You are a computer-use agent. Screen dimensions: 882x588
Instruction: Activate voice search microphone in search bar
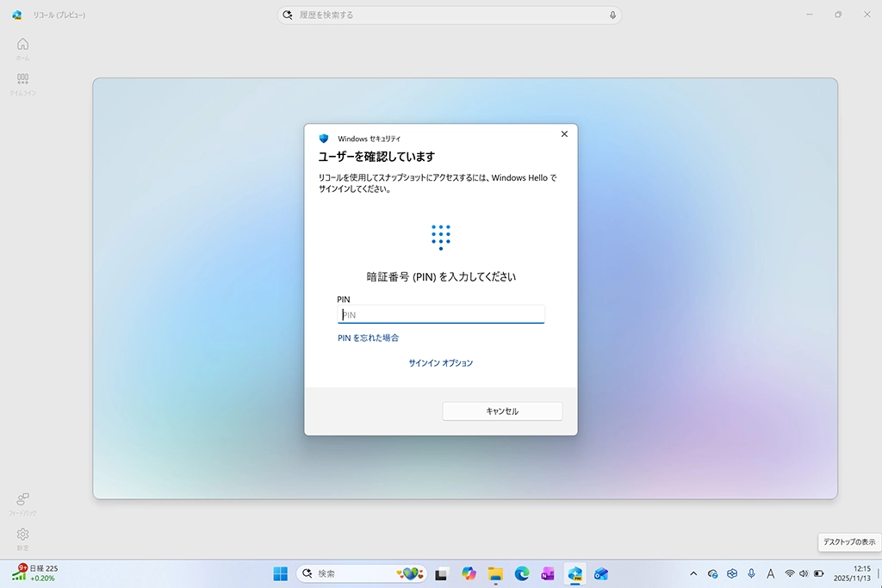pos(612,15)
